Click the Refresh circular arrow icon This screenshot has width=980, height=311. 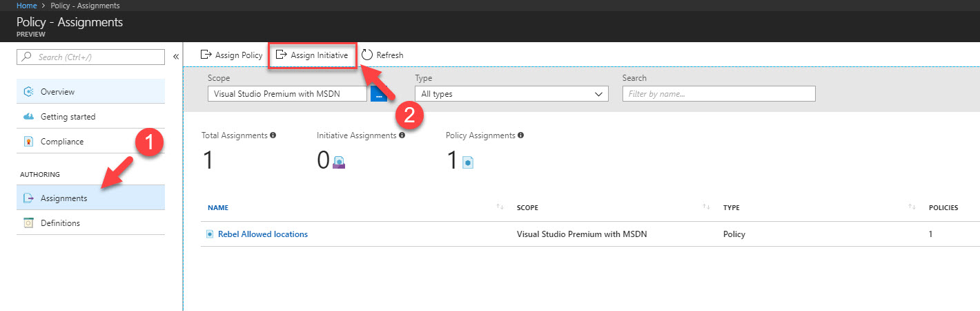click(x=367, y=55)
